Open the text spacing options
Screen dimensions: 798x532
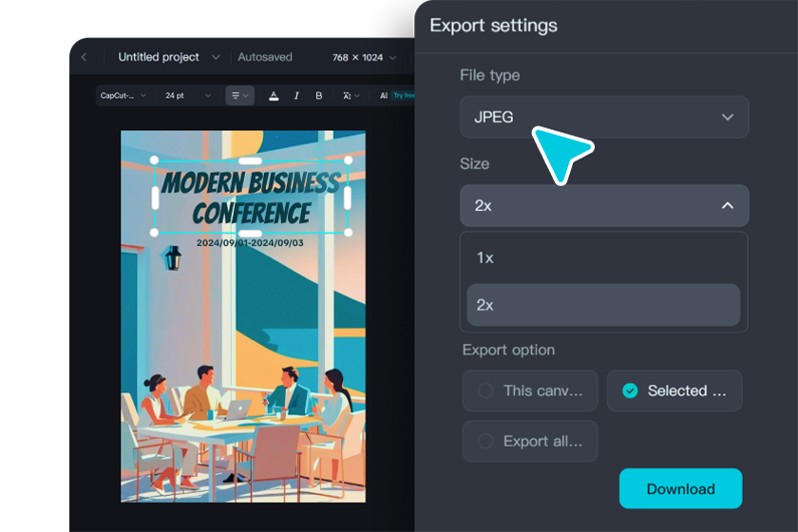pos(351,95)
